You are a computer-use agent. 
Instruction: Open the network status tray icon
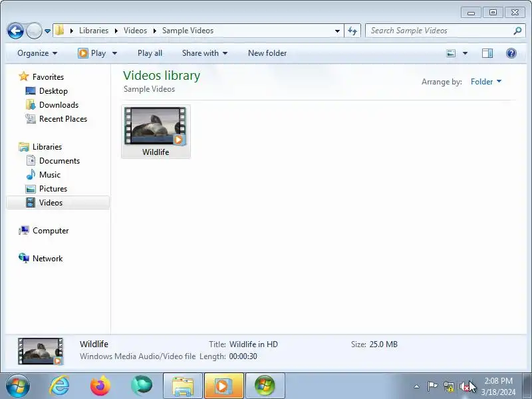tap(448, 386)
